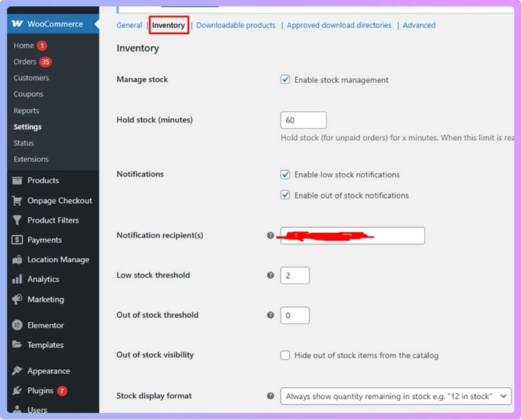Click inside the Notification recipients field

tap(352, 235)
